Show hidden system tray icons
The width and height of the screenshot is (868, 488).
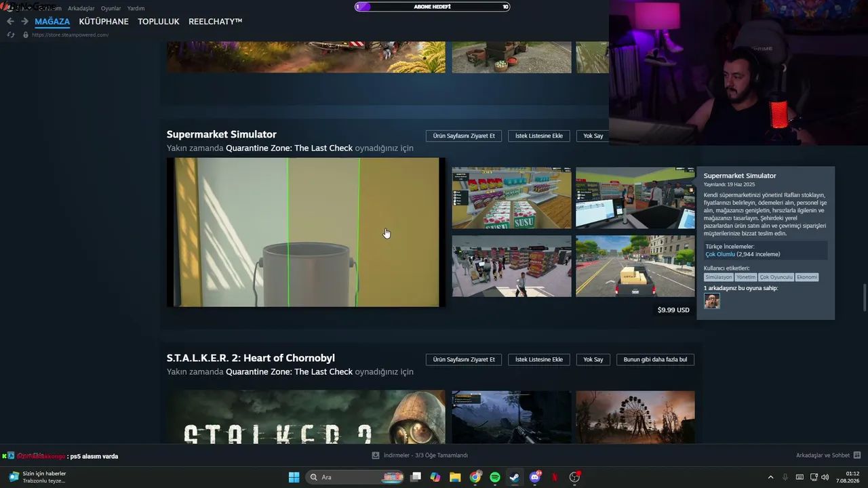[770, 477]
